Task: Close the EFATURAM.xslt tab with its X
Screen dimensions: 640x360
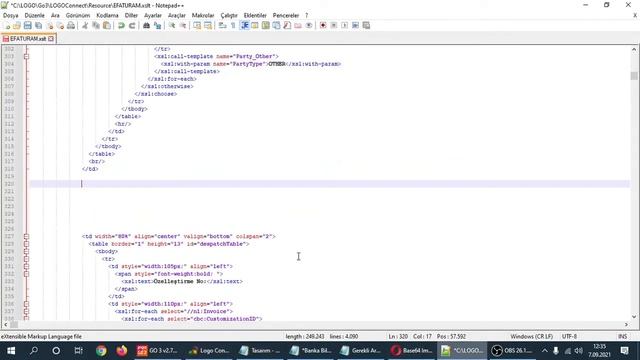Action: point(51,39)
